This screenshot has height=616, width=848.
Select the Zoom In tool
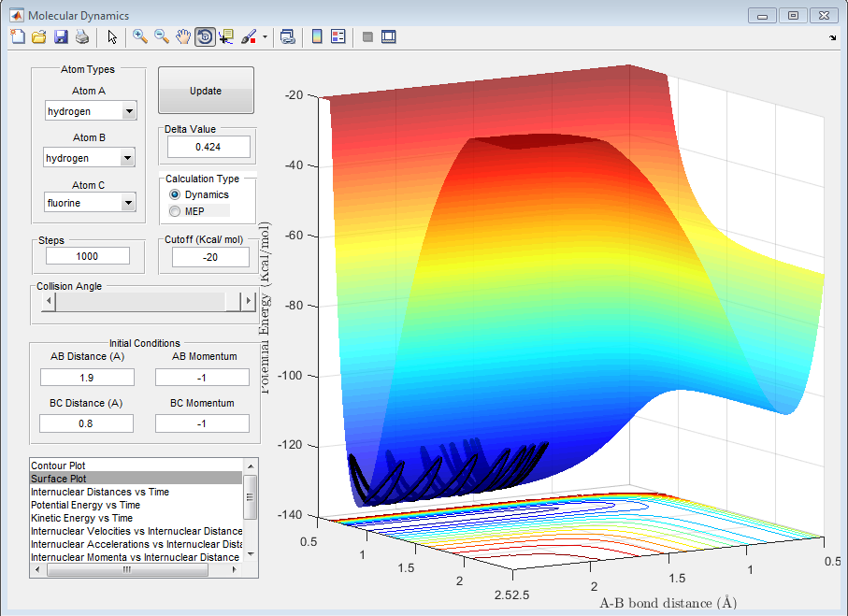coord(140,36)
